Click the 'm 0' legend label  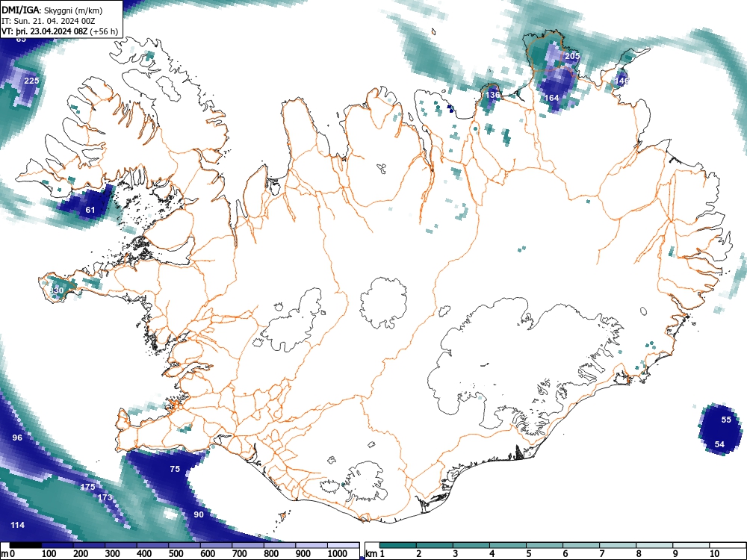(x=7, y=554)
